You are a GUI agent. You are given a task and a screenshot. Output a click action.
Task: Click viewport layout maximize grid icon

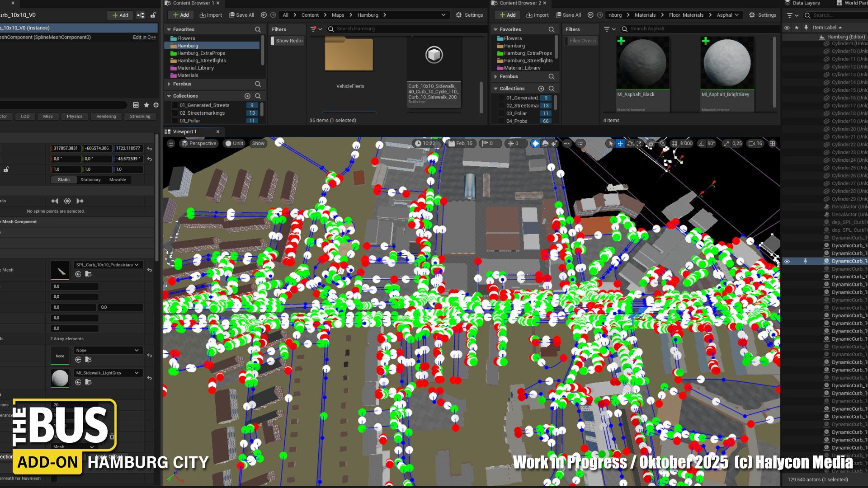(x=772, y=144)
